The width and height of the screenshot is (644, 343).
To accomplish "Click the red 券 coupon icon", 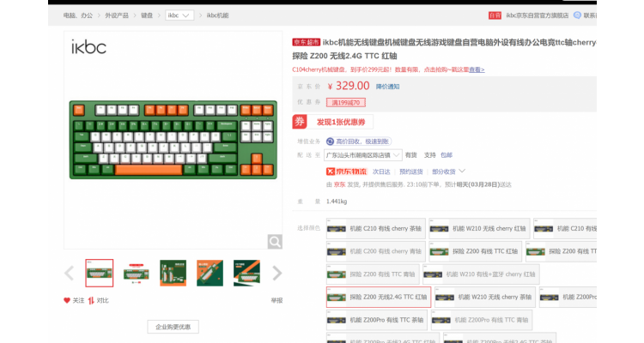I will pyautogui.click(x=300, y=122).
